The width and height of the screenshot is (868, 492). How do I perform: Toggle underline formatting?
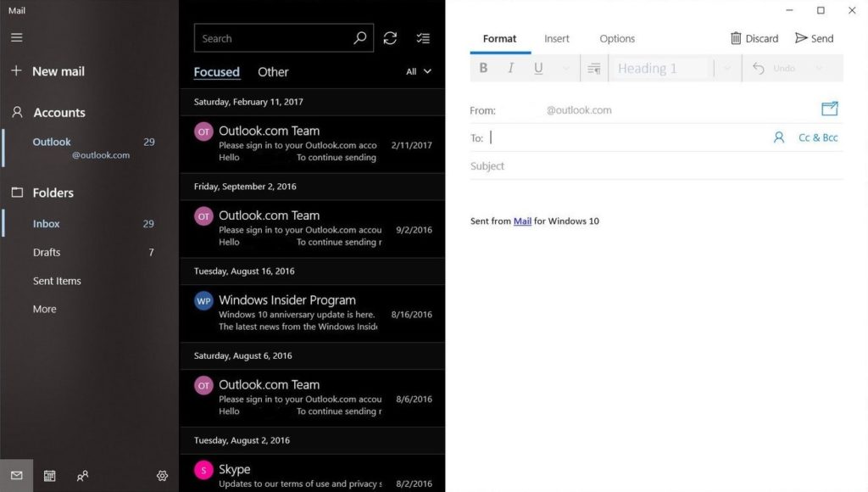(x=537, y=68)
